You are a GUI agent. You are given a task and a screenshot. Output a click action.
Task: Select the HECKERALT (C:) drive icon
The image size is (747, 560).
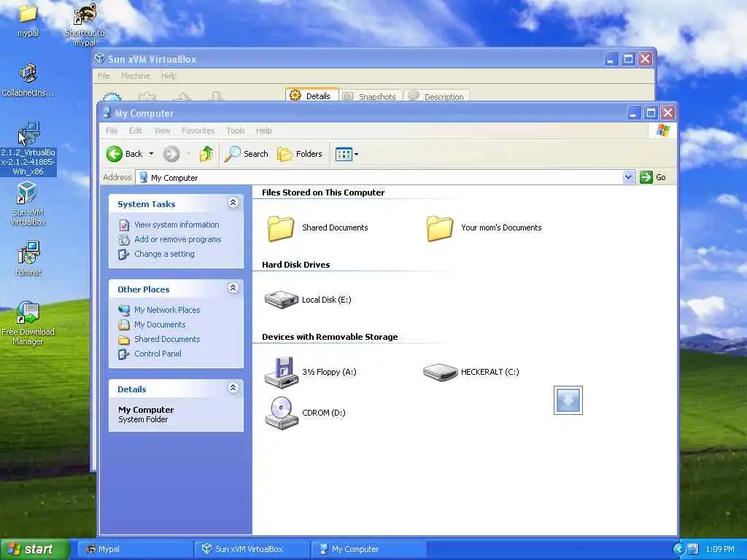(440, 372)
